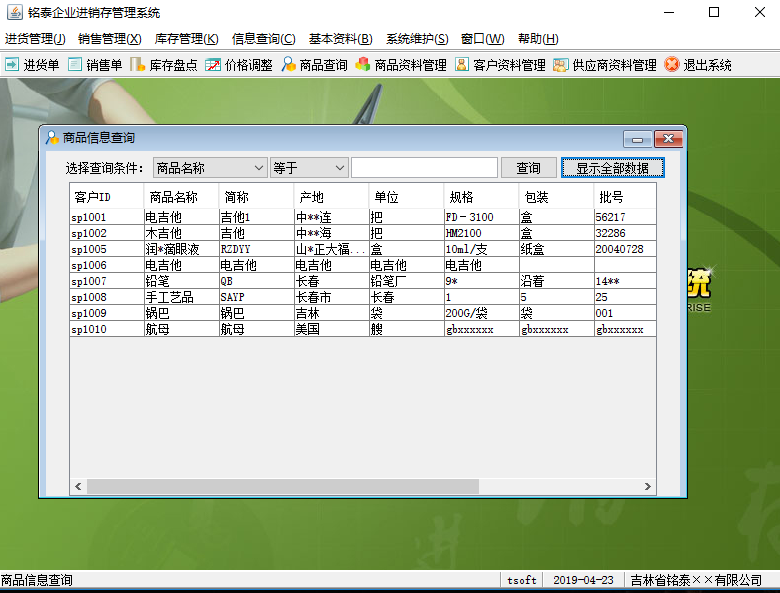Open the 进货管理(J) menu
The height and width of the screenshot is (593, 780).
[x=35, y=39]
